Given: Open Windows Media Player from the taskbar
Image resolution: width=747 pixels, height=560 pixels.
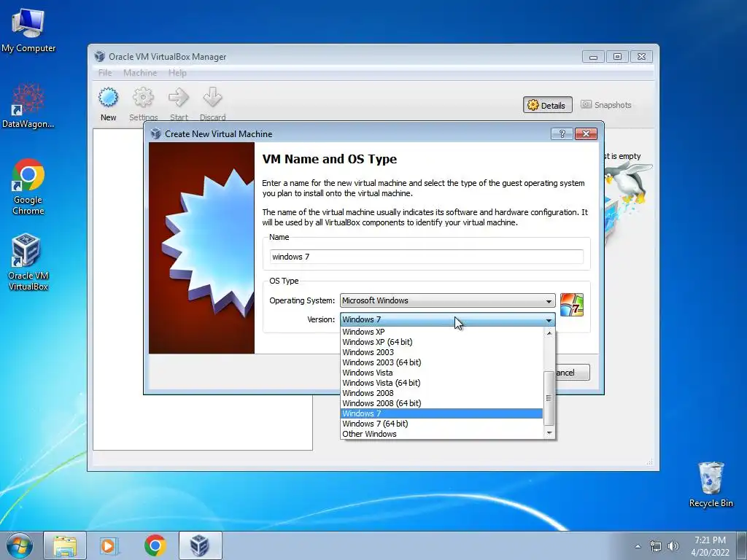Looking at the screenshot, I should (109, 545).
